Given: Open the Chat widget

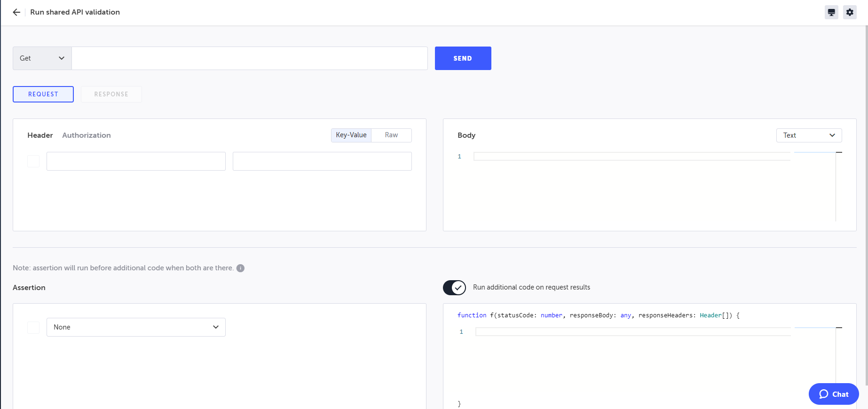Looking at the screenshot, I should pyautogui.click(x=833, y=394).
